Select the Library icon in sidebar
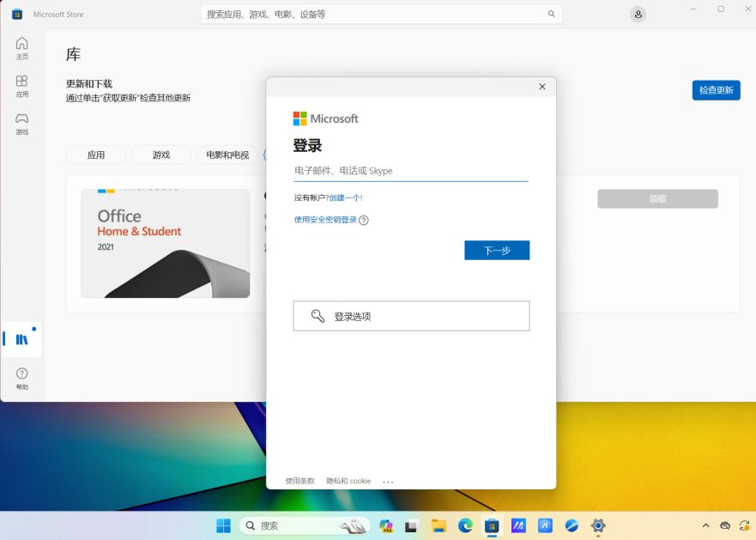The image size is (756, 540). pyautogui.click(x=21, y=339)
